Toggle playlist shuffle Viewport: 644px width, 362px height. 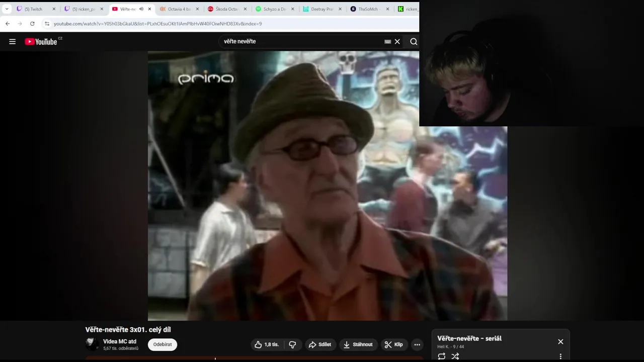coord(455,356)
